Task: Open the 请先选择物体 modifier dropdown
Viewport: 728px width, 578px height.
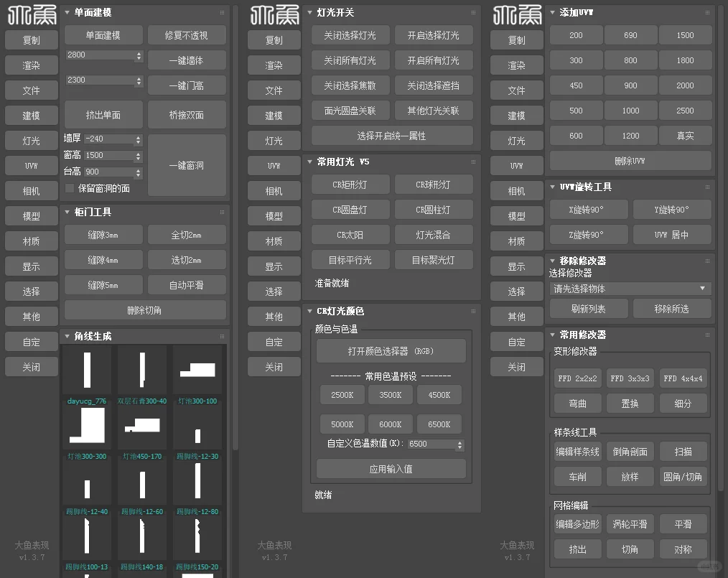Action: [x=630, y=289]
